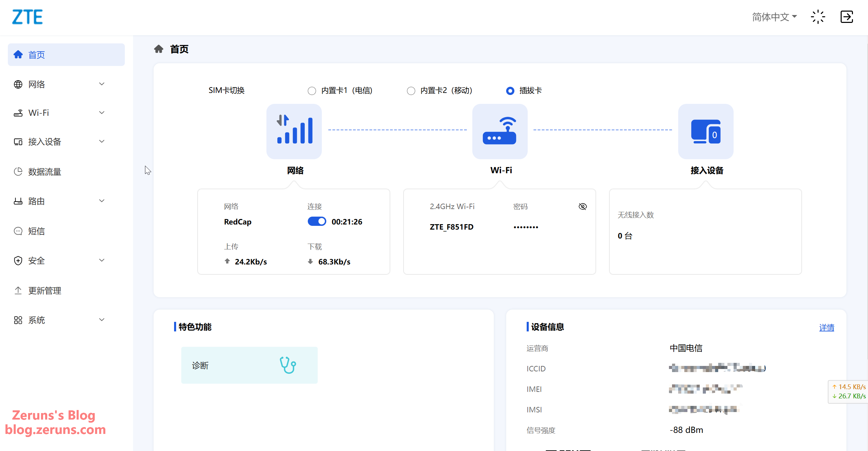Click the theme brightness icon in header
868x451 pixels.
[x=818, y=17]
